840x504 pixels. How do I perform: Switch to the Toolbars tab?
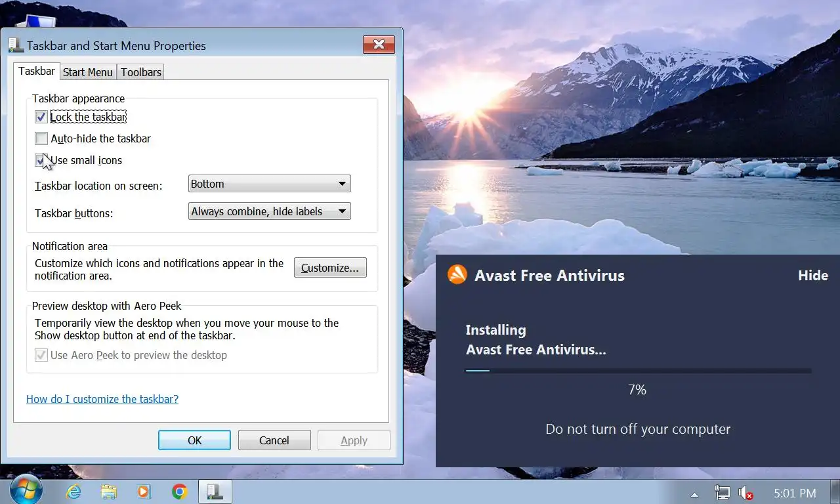(141, 72)
